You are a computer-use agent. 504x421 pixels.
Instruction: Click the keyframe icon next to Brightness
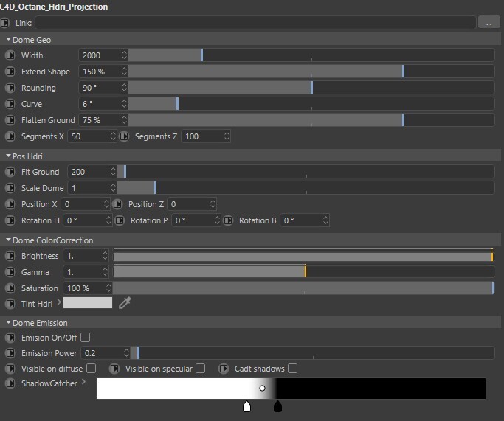pos(10,256)
